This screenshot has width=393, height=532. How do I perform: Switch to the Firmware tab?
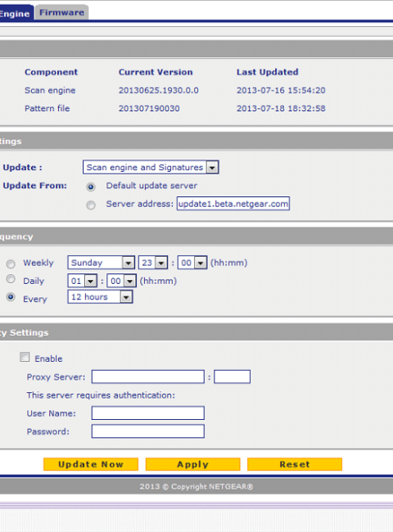tap(61, 13)
